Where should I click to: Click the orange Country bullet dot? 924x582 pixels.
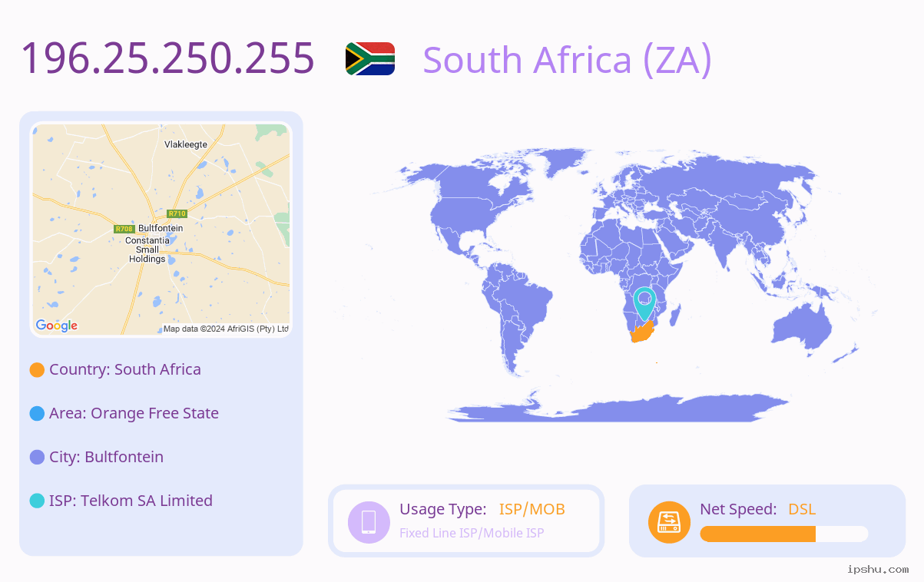click(37, 369)
